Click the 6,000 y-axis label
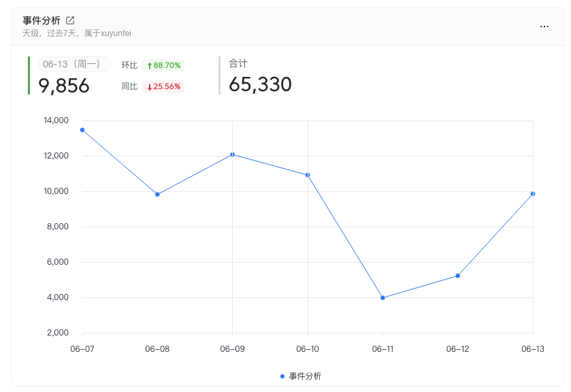 point(58,261)
